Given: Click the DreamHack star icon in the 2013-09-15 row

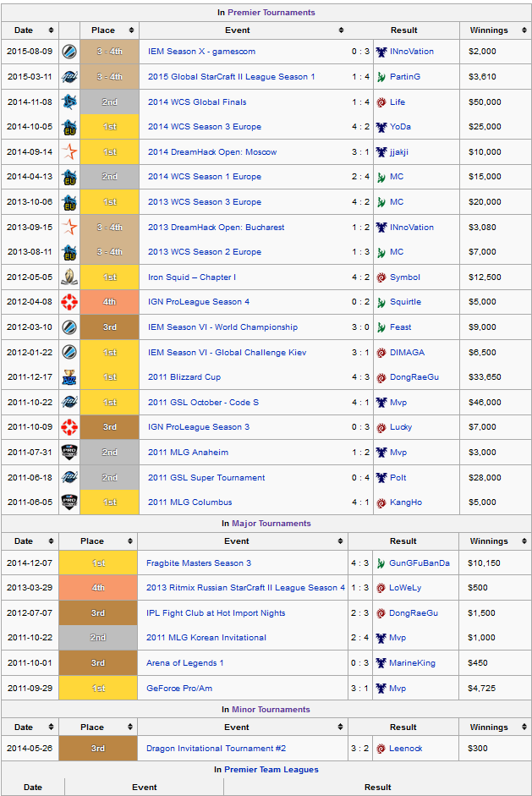Looking at the screenshot, I should pos(69,227).
